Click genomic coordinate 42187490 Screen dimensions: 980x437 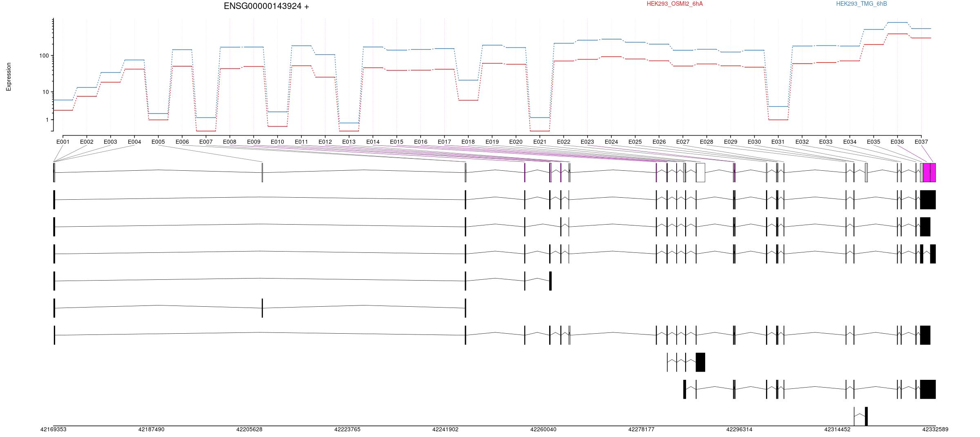pos(151,429)
